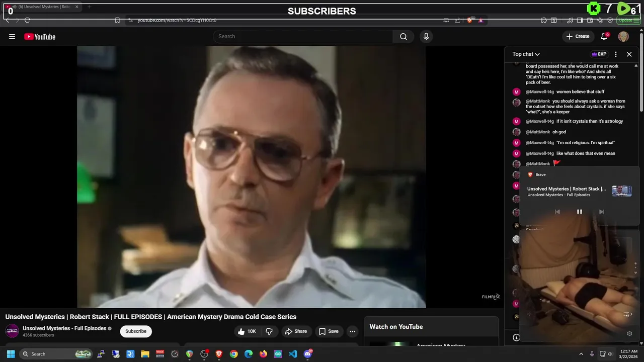The height and width of the screenshot is (362, 644).
Task: Open Firefox from the taskbar
Action: 263,354
